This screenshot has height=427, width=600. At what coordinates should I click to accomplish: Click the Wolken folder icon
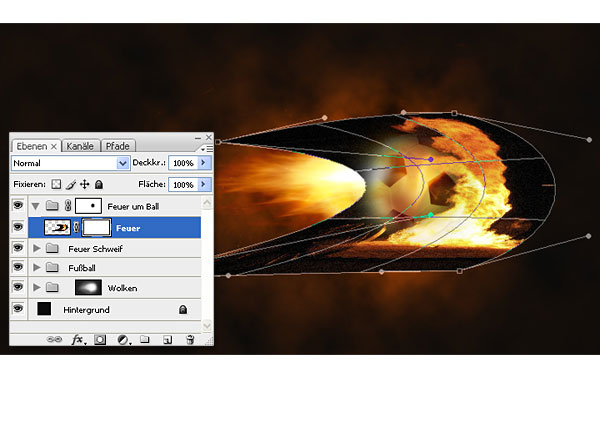[x=52, y=287]
